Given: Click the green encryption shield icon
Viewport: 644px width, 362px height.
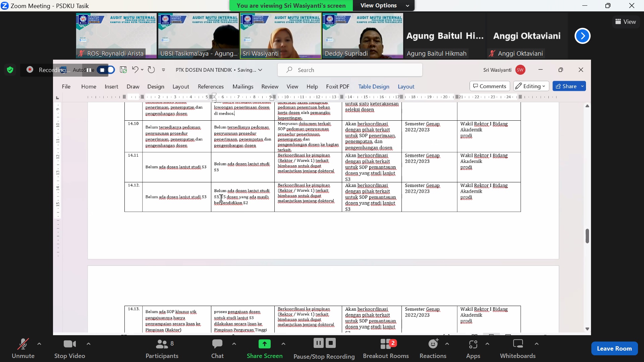Looking at the screenshot, I should 10,70.
